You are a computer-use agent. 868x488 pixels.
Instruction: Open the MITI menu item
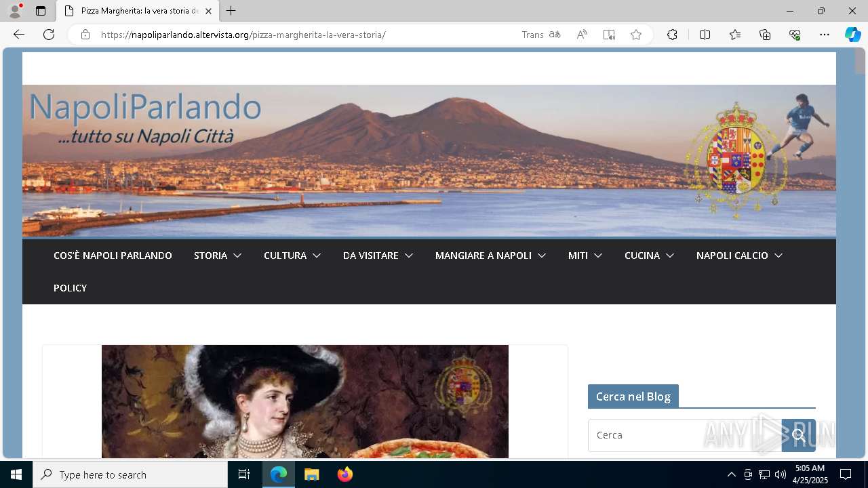pos(578,256)
